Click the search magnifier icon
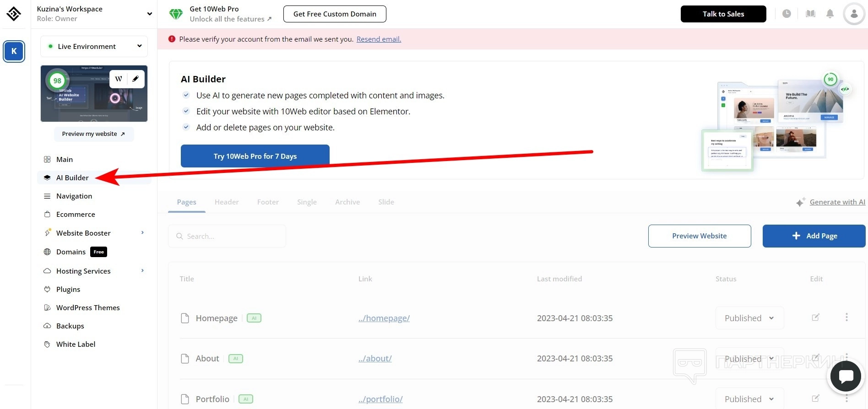868x409 pixels. [x=179, y=236]
